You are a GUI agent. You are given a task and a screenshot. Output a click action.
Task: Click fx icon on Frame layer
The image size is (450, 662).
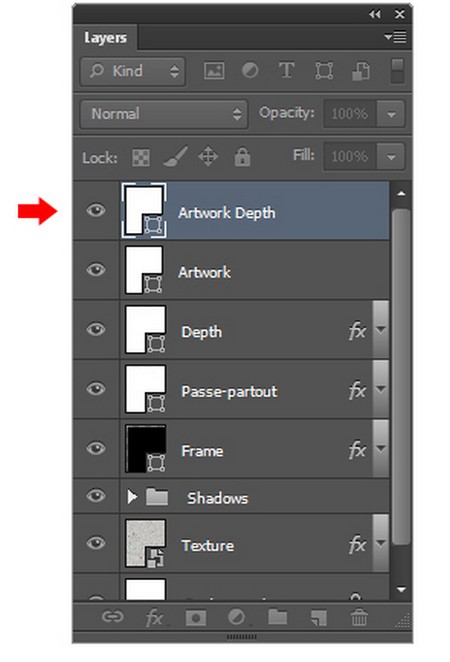pyautogui.click(x=357, y=450)
